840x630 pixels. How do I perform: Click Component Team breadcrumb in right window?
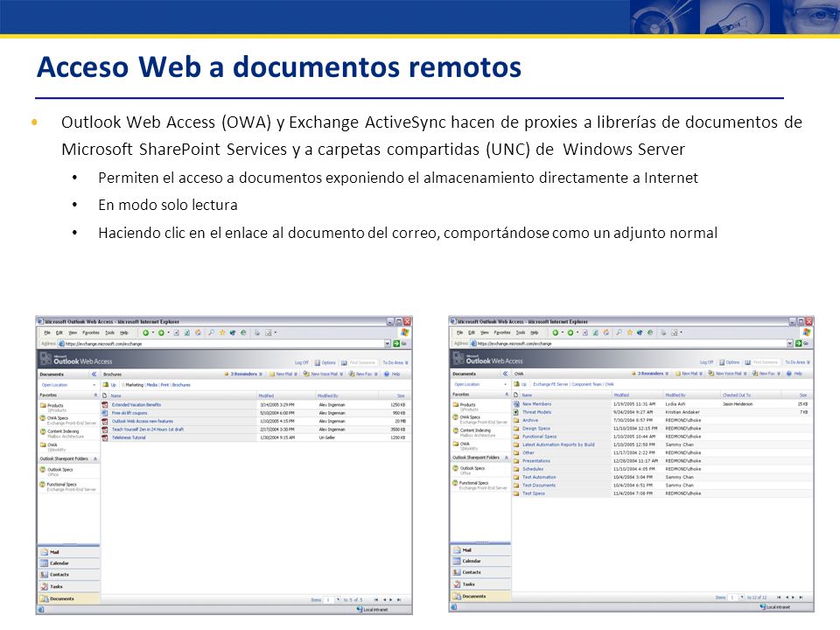pyautogui.click(x=587, y=384)
